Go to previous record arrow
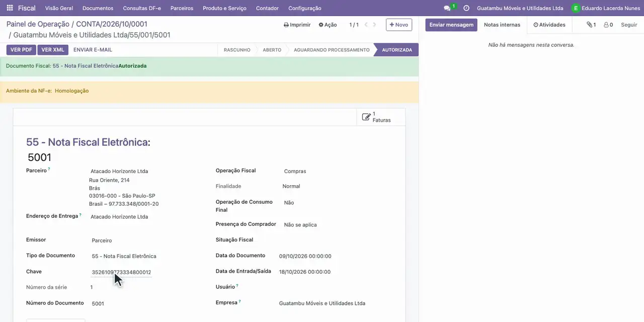The width and height of the screenshot is (644, 322). [366, 25]
